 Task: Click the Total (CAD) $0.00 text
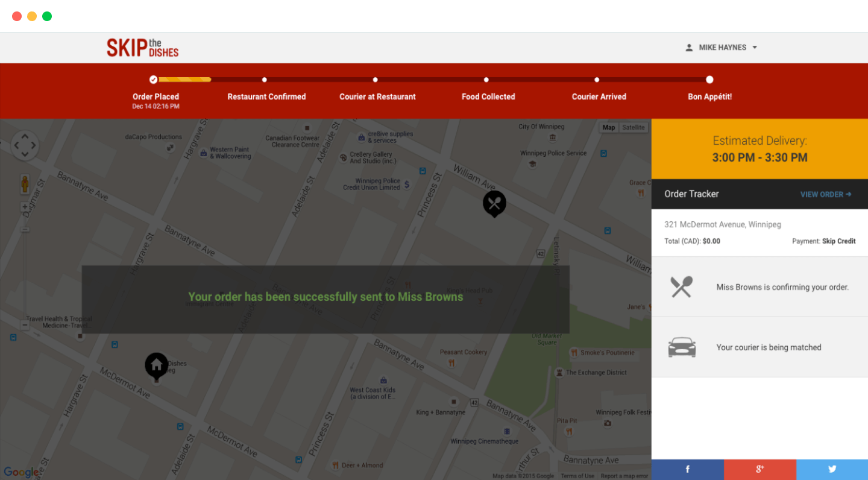coord(692,241)
